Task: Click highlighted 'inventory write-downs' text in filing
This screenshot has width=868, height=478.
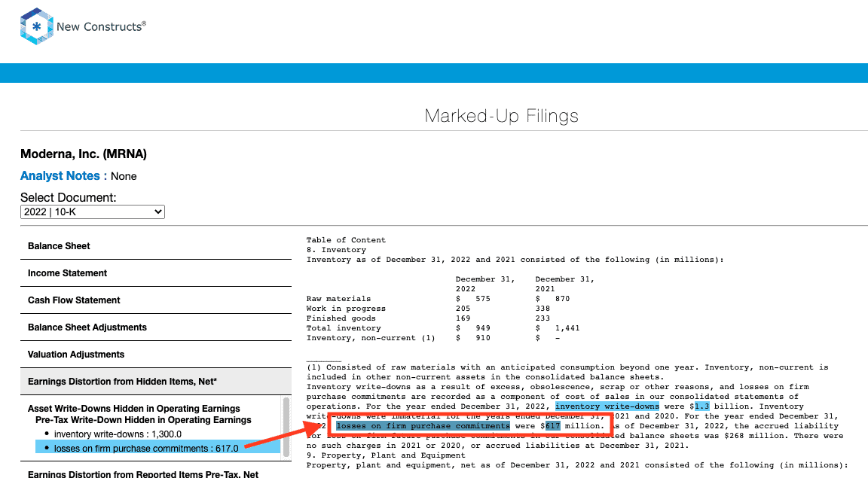Action: tap(607, 406)
